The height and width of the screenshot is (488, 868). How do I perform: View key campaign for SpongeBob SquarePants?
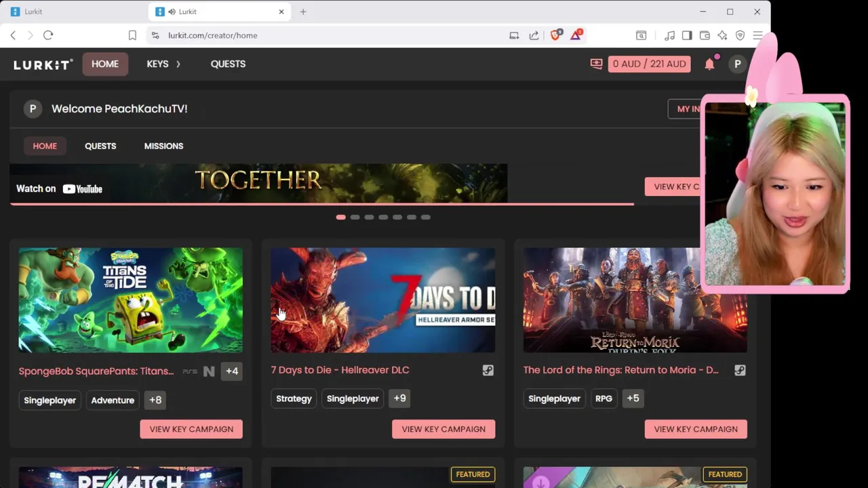pos(191,429)
